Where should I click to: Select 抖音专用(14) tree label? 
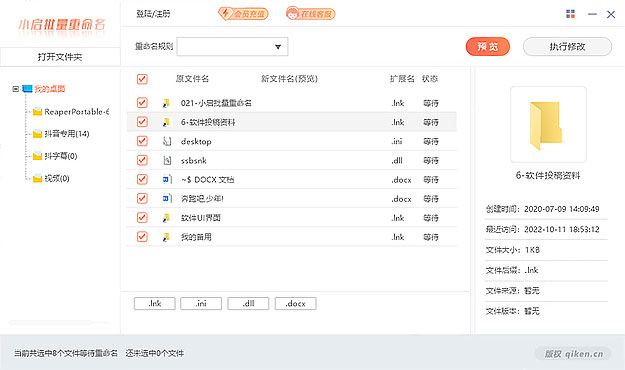[x=67, y=134]
